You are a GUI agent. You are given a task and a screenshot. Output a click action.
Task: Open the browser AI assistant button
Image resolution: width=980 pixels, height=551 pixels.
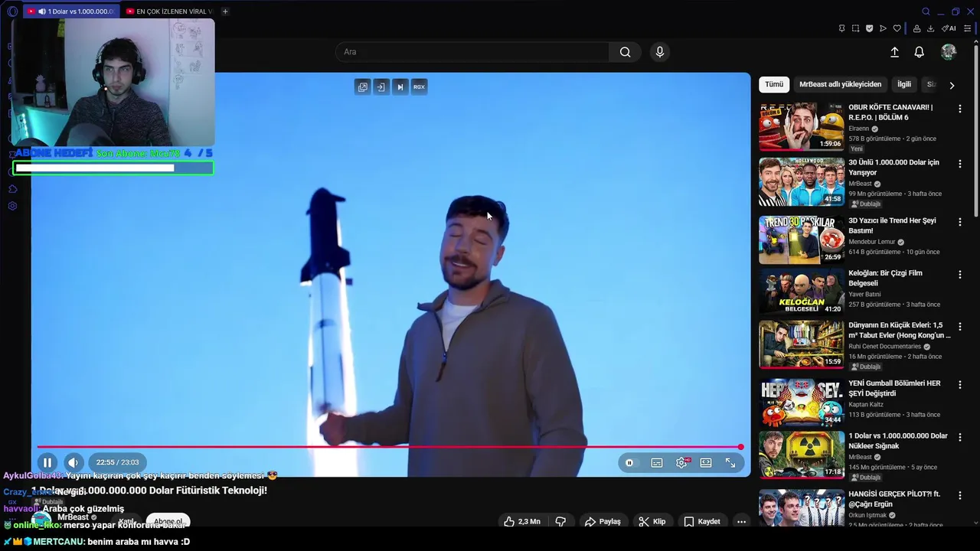click(949, 28)
